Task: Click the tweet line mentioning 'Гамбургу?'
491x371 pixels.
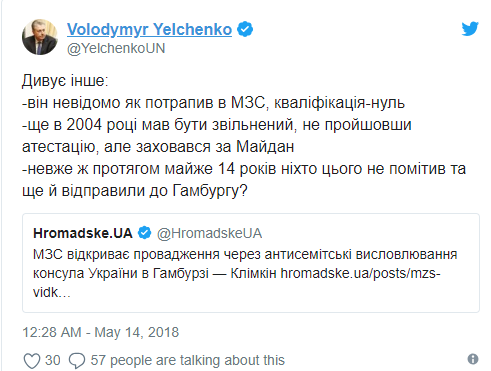Action: click(135, 191)
